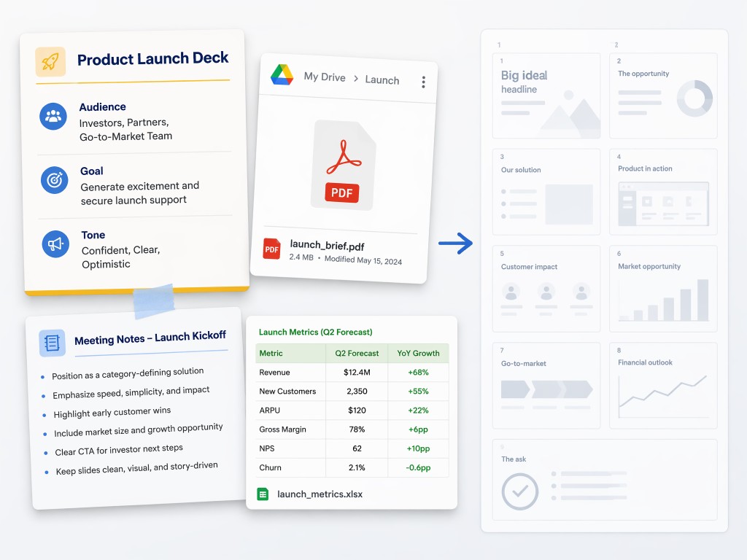
Task: Select note 'Clear CTA for investor next steps'
Action: tap(119, 450)
